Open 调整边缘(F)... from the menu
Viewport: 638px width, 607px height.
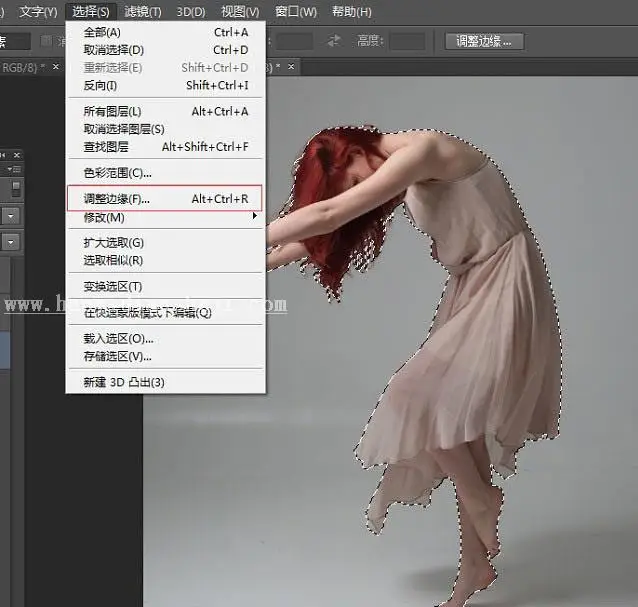tap(165, 199)
